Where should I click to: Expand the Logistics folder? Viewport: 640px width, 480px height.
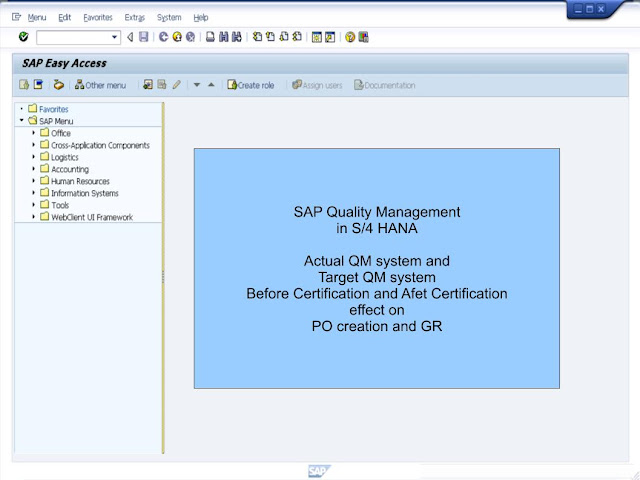coord(33,156)
